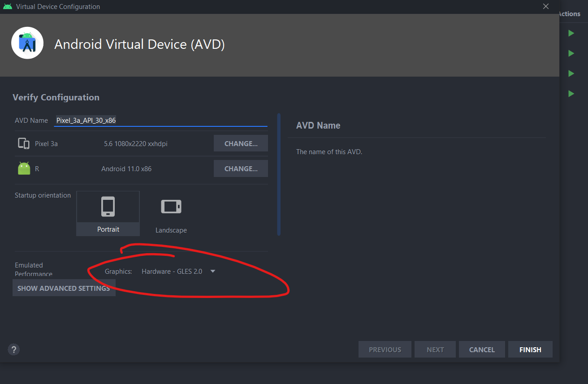Viewport: 588px width, 384px height.
Task: Click the Pixel 3a device icon
Action: [x=24, y=143]
